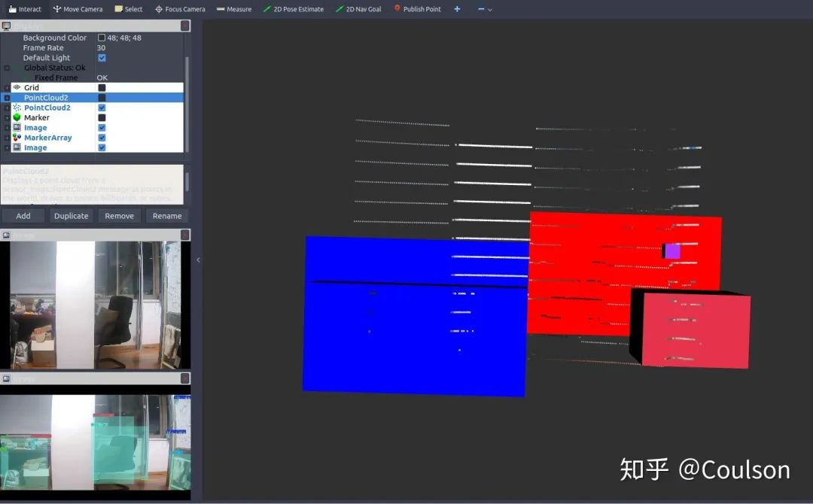Open the minus remove-tool dropdown
The image size is (813, 504).
[x=485, y=9]
